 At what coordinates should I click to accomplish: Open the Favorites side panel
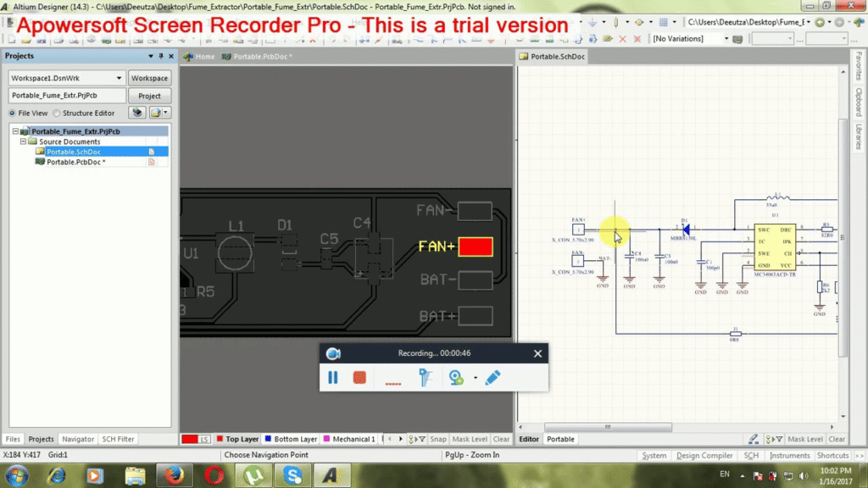point(859,66)
